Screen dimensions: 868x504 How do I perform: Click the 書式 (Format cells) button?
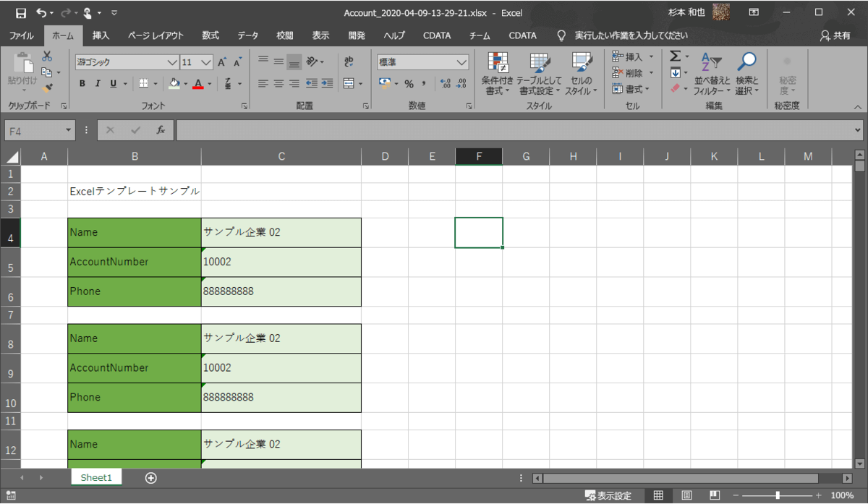click(631, 88)
